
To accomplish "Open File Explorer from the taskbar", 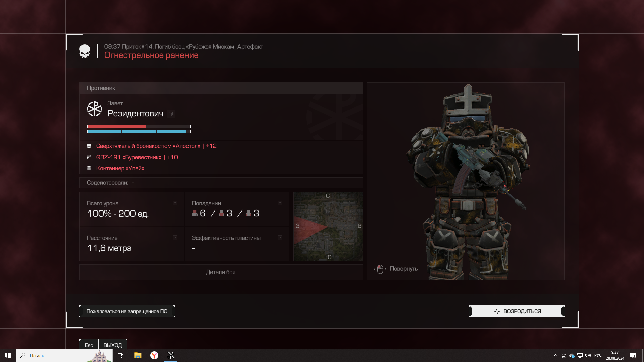I will (138, 355).
